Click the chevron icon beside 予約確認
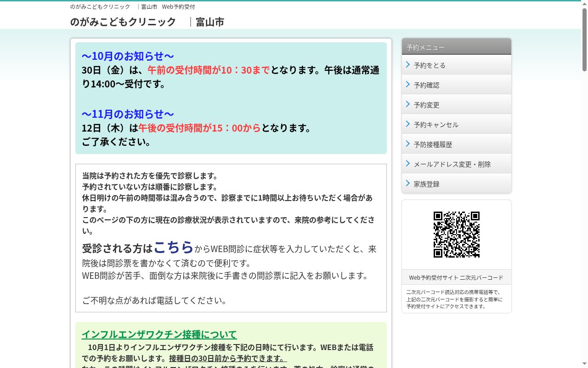Image resolution: width=588 pixels, height=368 pixels. coord(408,85)
